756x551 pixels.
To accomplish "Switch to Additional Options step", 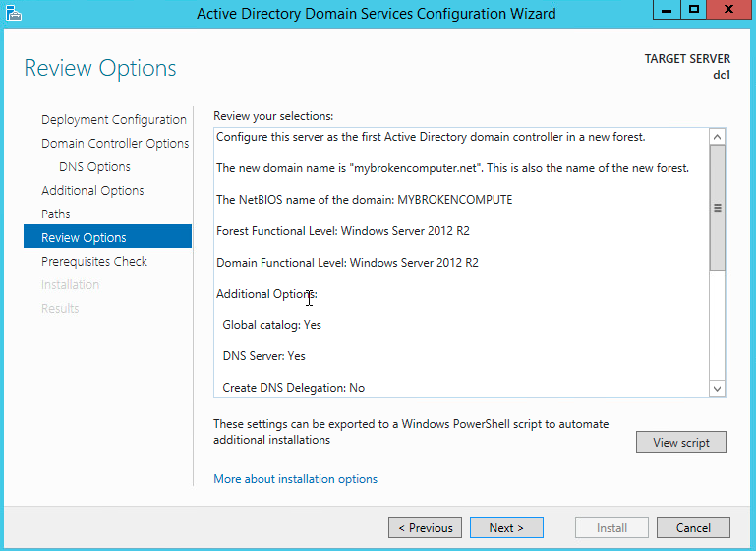I will pyautogui.click(x=92, y=191).
